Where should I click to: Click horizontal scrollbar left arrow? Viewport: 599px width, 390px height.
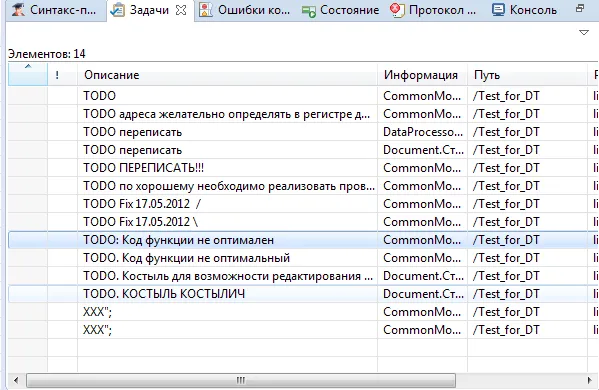click(16, 380)
